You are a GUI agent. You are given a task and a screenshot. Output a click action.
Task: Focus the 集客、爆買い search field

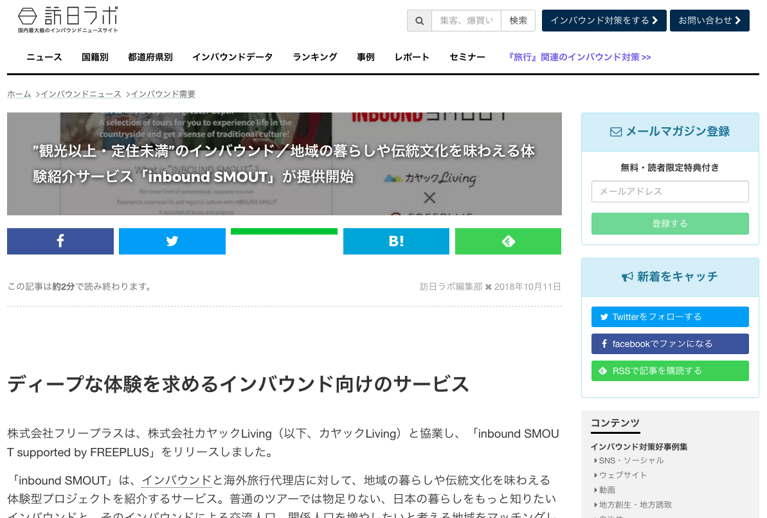(x=466, y=21)
